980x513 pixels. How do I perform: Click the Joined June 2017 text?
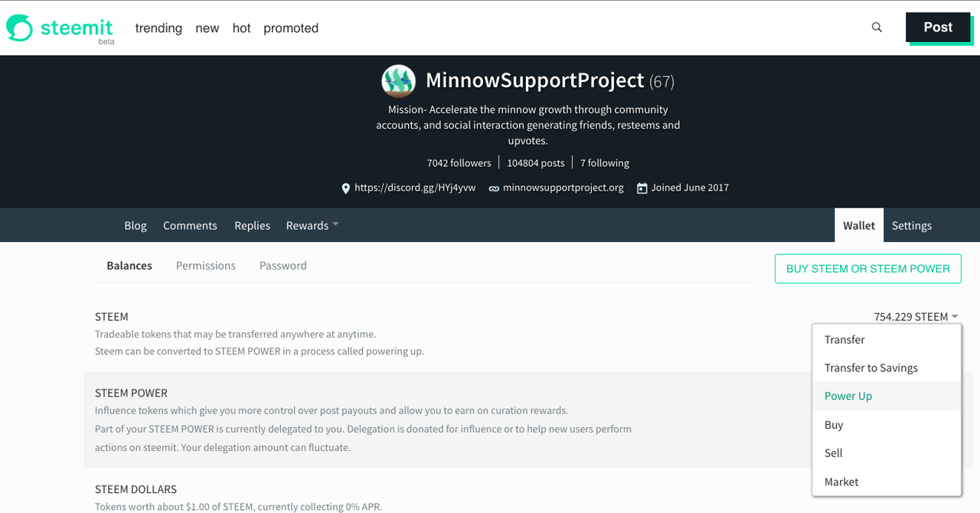click(690, 188)
